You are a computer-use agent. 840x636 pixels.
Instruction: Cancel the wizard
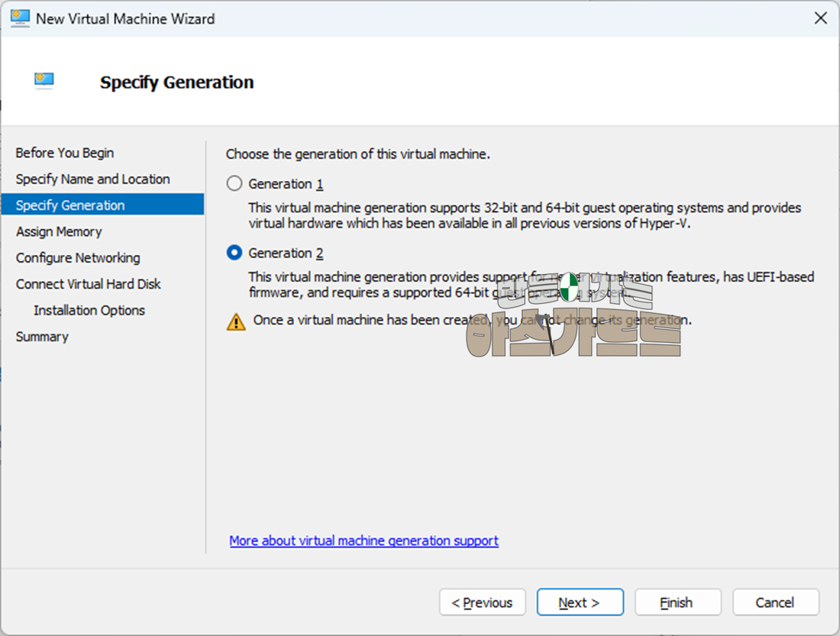pos(776,602)
